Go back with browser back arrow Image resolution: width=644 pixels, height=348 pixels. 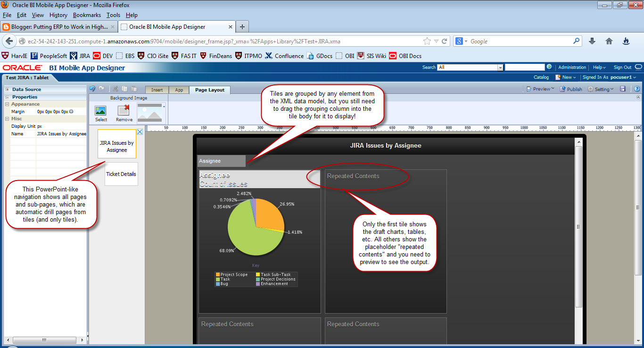click(10, 41)
